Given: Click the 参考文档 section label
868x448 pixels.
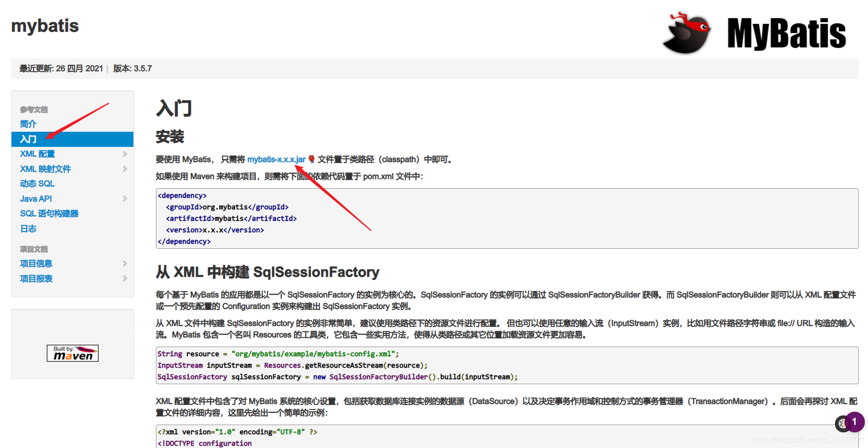Looking at the screenshot, I should pos(33,109).
